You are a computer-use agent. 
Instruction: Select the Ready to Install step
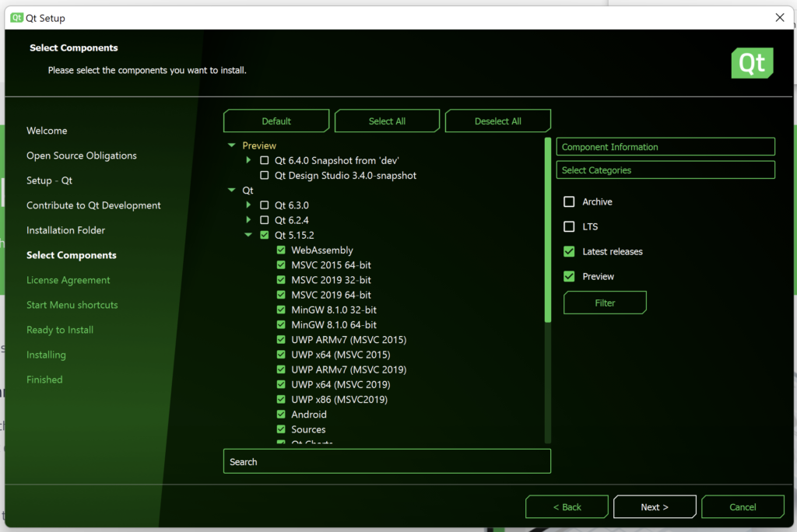coord(60,330)
